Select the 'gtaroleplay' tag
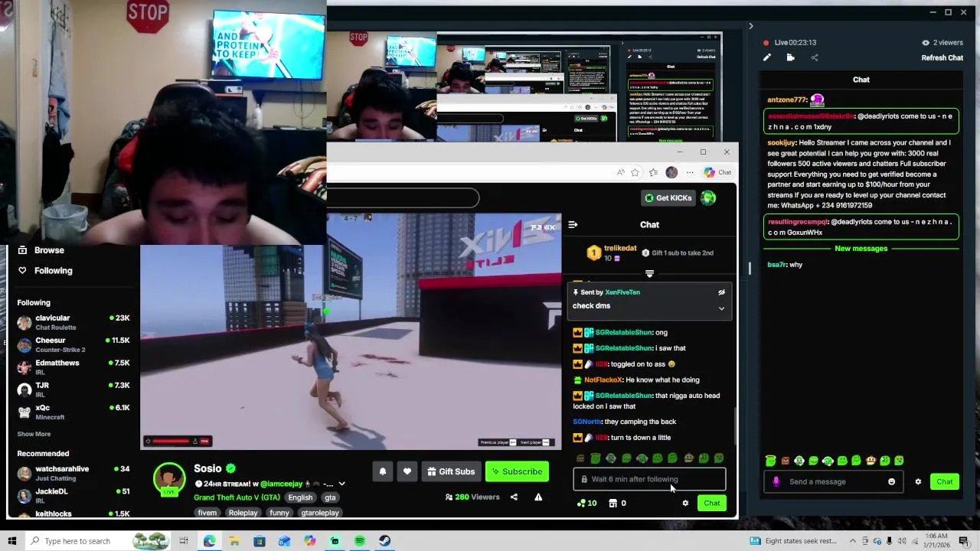Screen dimensions: 980x551 click(320, 513)
